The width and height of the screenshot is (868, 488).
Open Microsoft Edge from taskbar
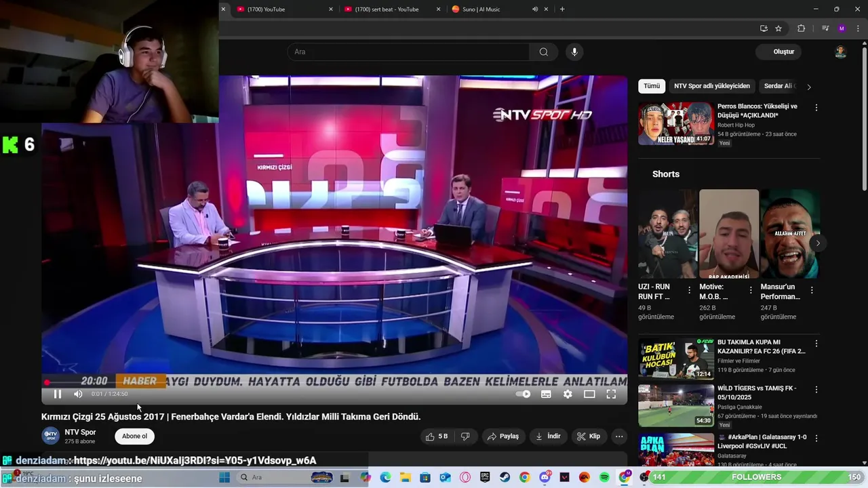385,477
